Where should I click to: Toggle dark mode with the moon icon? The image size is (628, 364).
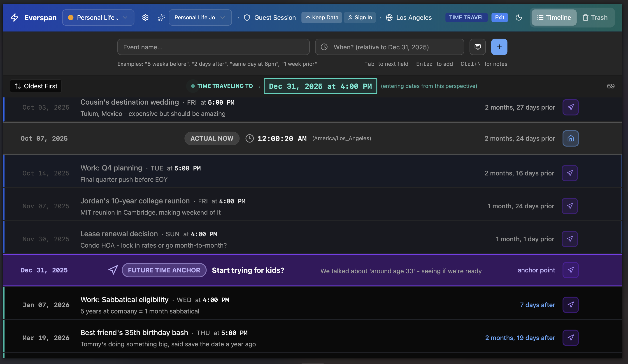tap(519, 17)
